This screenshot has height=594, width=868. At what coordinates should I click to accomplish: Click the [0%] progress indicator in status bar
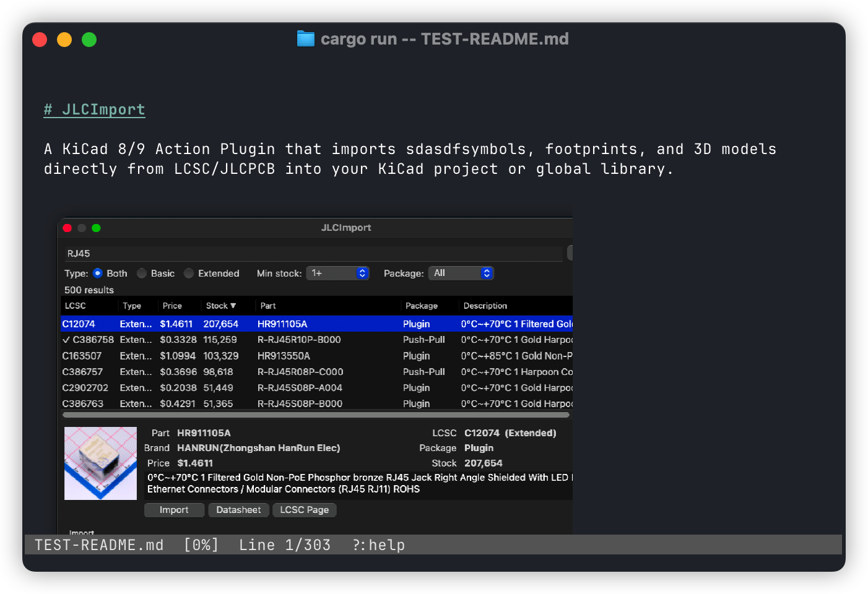coord(201,545)
